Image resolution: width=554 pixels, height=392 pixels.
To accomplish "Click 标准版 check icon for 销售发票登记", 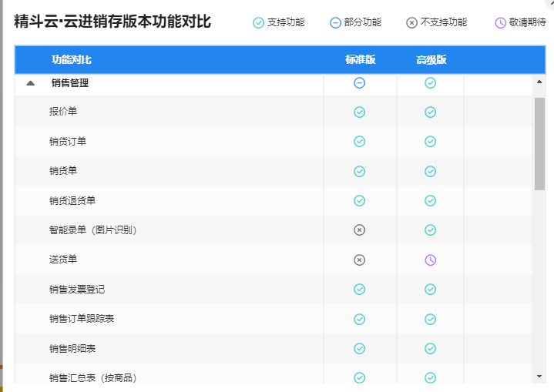I will coord(359,290).
